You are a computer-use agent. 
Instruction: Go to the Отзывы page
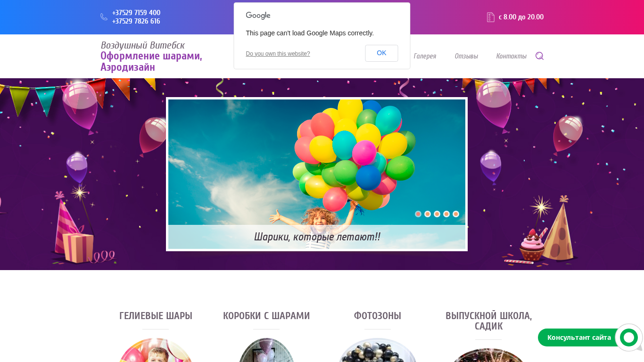pos(466,56)
